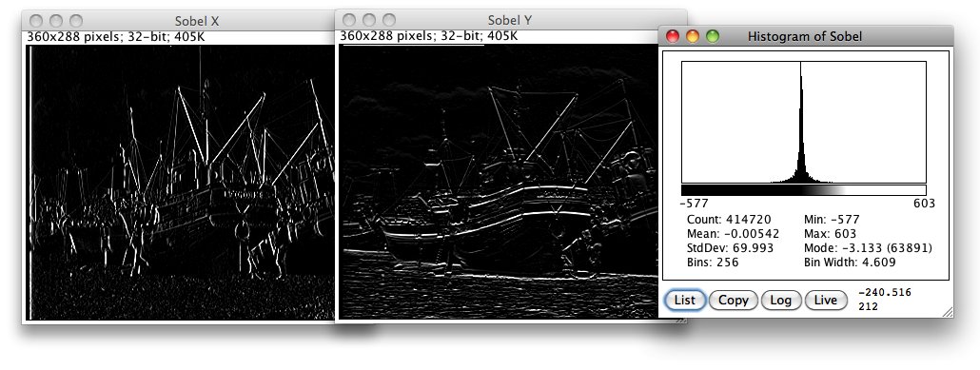Viewport: 980px width, 370px height.
Task: Minimize the Histogram of Sobel window
Action: (693, 36)
